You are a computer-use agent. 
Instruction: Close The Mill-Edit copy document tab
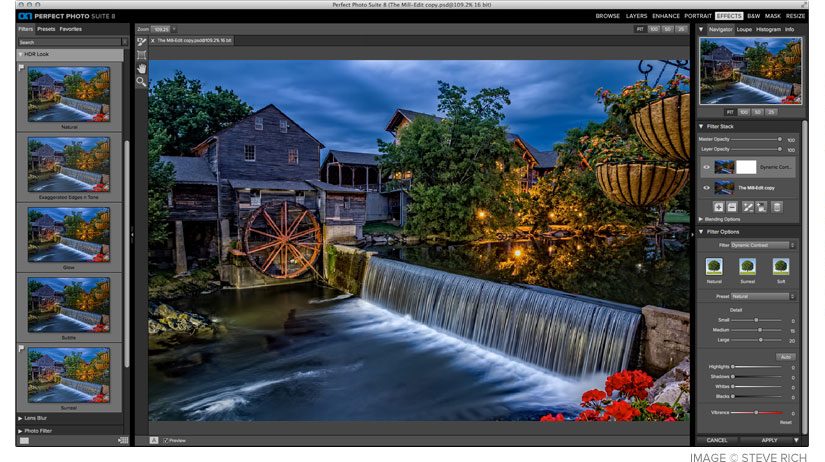pyautogui.click(x=153, y=41)
